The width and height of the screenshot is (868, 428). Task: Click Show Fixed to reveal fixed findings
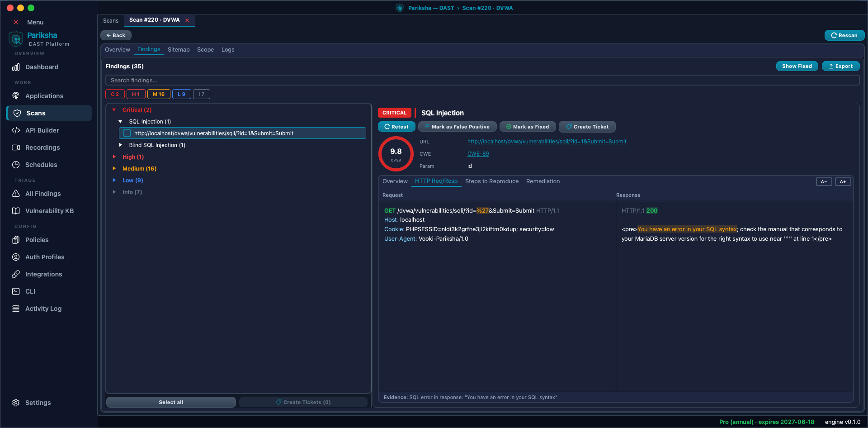pyautogui.click(x=797, y=66)
